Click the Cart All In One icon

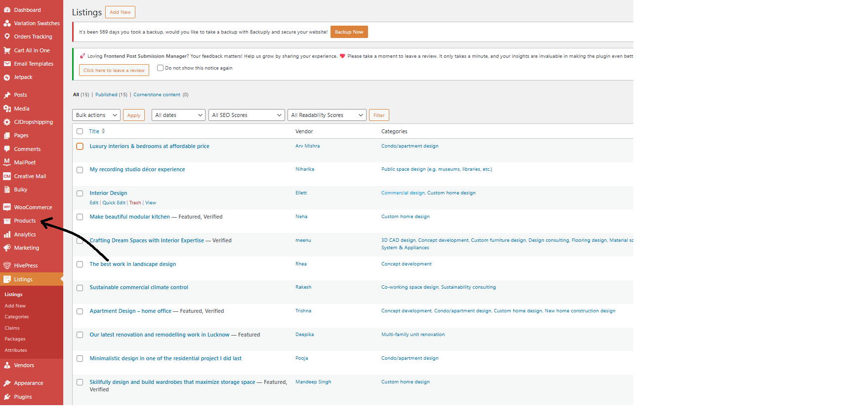pyautogui.click(x=7, y=50)
